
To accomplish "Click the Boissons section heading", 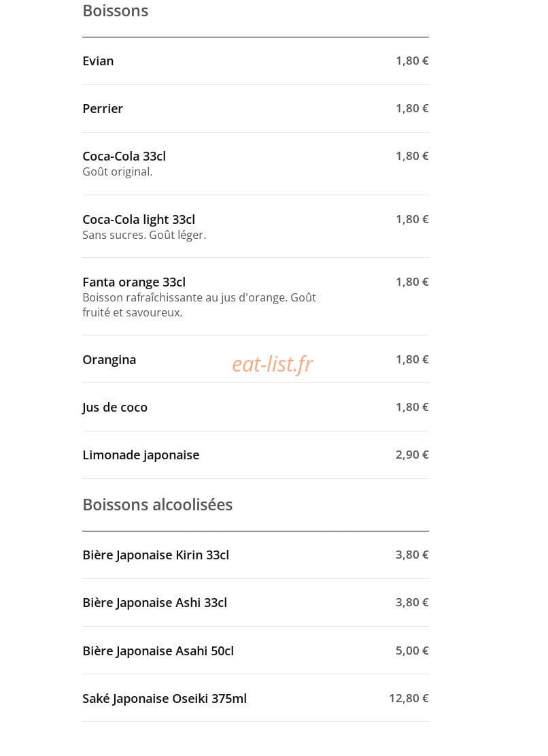I will pos(116,11).
